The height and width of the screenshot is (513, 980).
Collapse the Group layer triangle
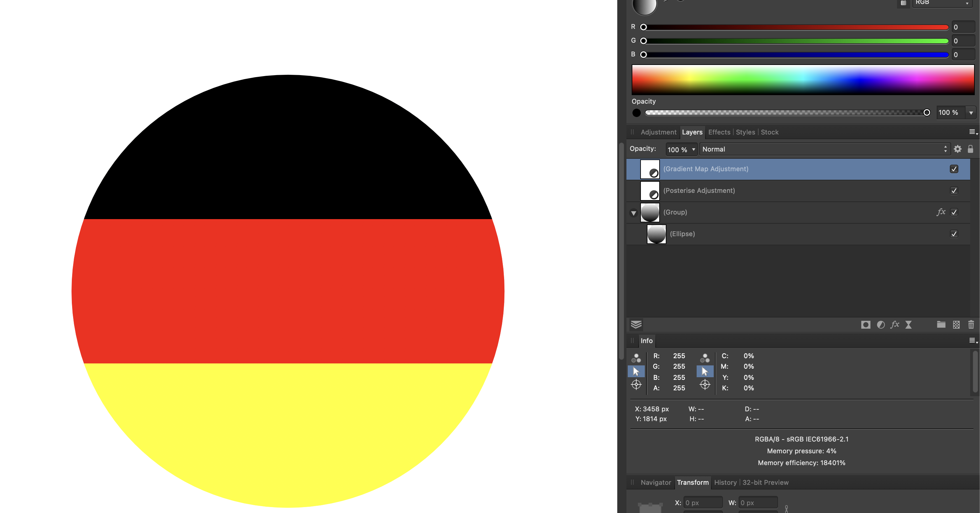point(633,213)
